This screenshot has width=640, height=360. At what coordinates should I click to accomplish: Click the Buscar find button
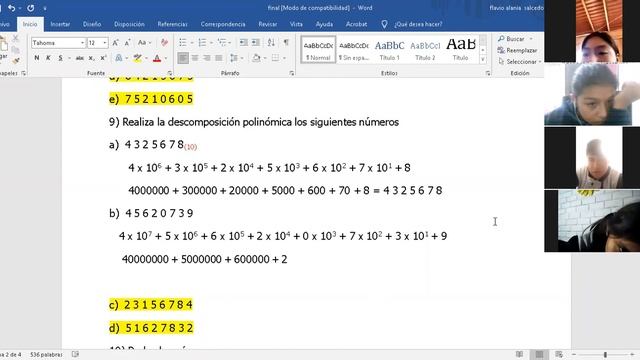(511, 39)
